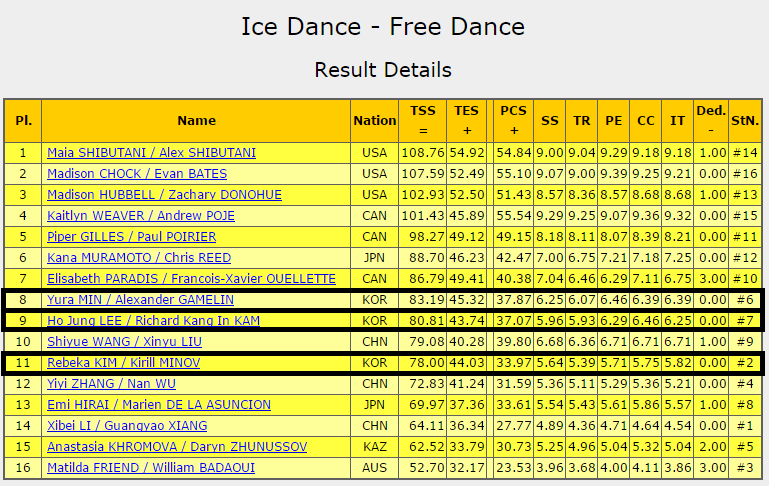Open Yura MIN / Alexander GAMELIN link
The image size is (769, 486).
140,300
